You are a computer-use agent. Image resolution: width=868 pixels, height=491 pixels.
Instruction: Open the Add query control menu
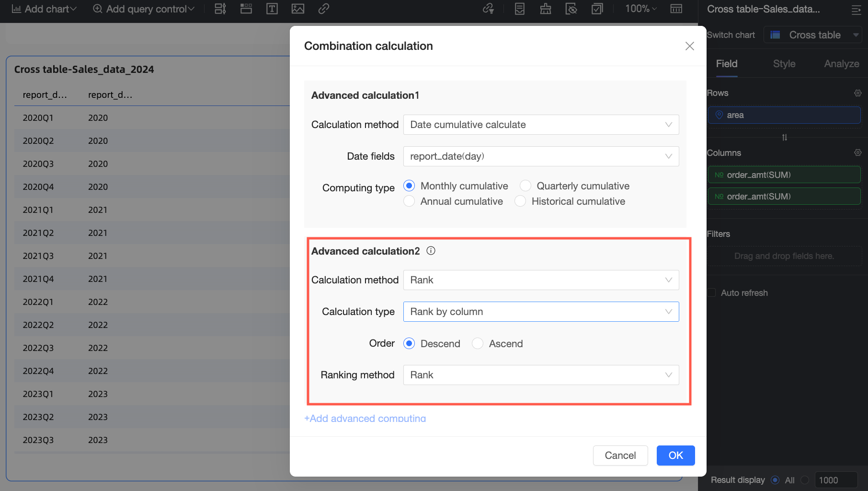click(144, 9)
